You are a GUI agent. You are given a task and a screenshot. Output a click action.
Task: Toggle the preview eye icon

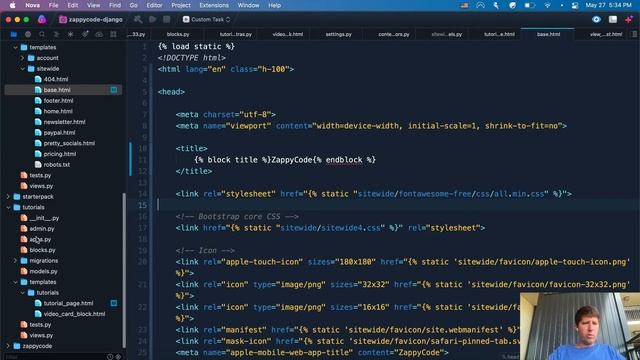point(596,19)
